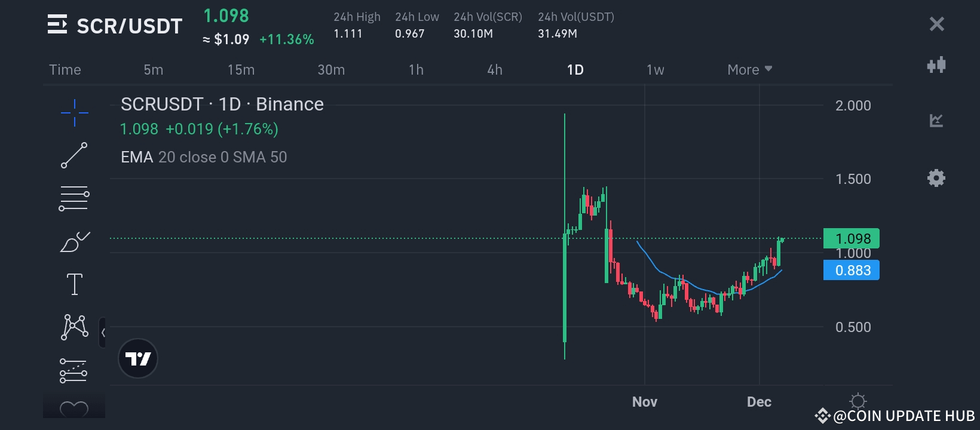Collapse the drawing toolbar side arrow
This screenshot has width=980, height=430.
pos(103,333)
